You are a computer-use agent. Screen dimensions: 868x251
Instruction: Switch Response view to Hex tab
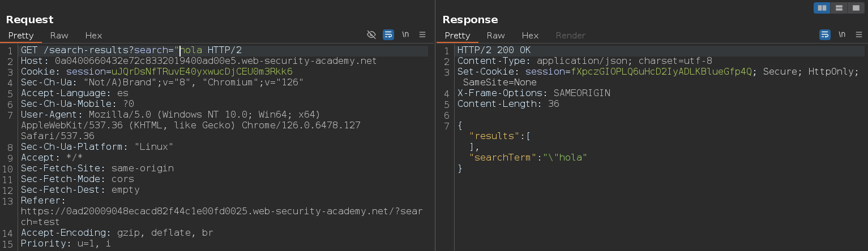click(x=530, y=35)
